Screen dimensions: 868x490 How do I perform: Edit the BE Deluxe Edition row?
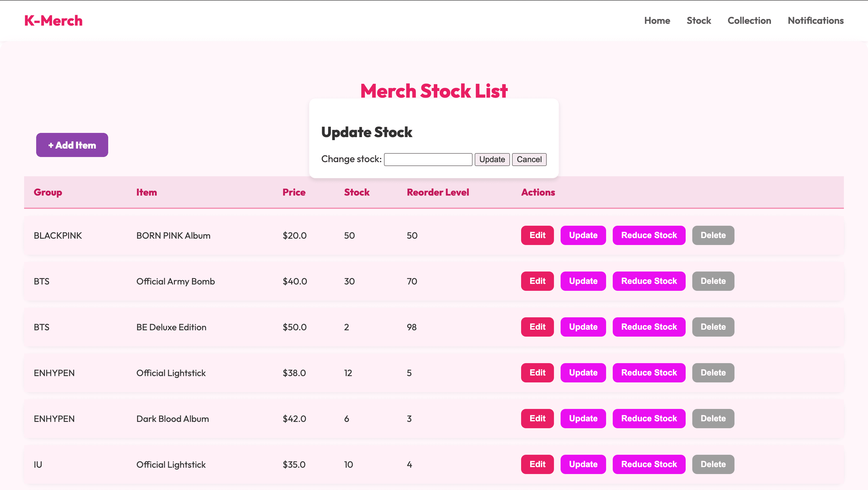tap(537, 327)
